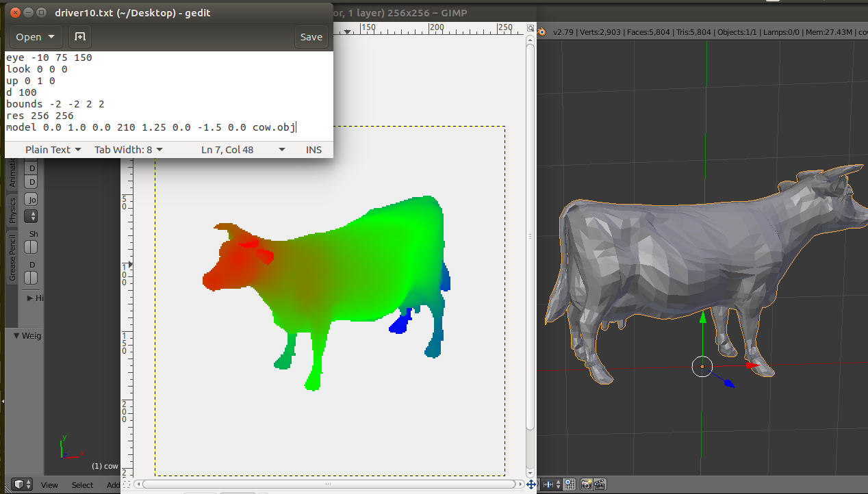
Task: Open the Tab Width dropdown in gedit
Action: point(127,149)
